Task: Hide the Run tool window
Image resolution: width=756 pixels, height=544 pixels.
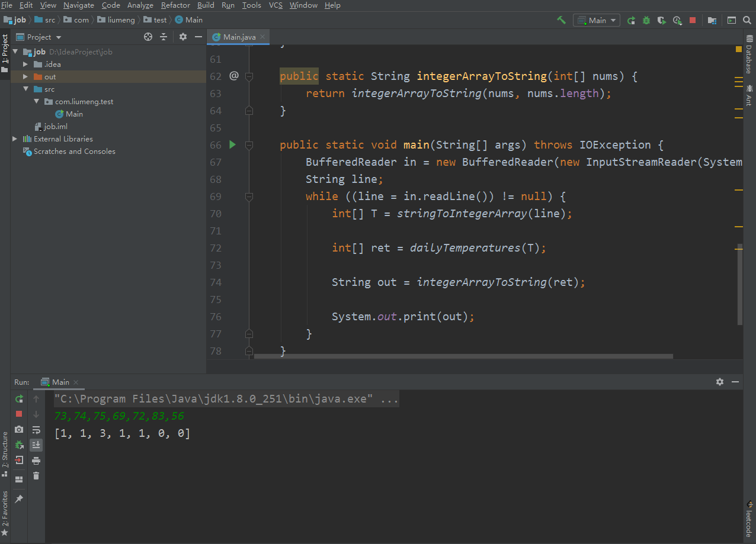Action: tap(735, 382)
